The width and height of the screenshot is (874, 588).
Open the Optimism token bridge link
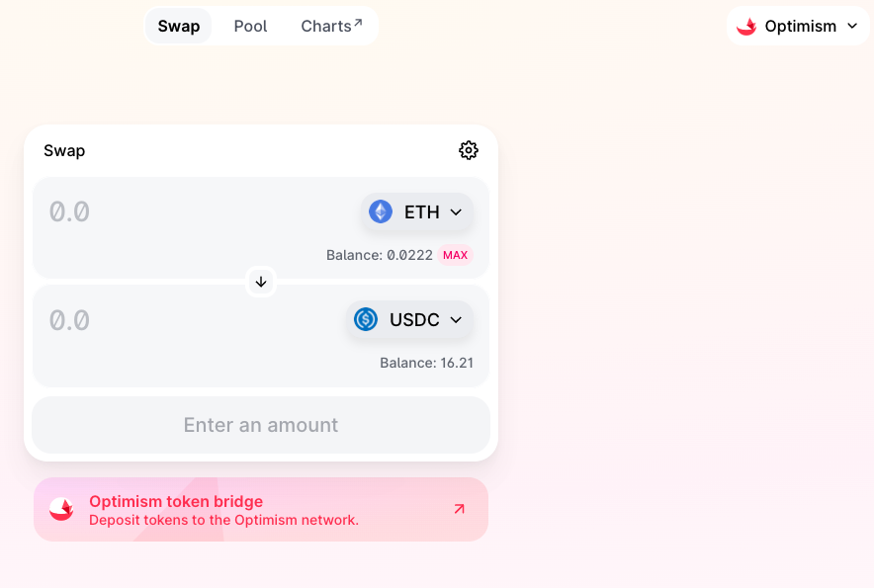click(261, 509)
